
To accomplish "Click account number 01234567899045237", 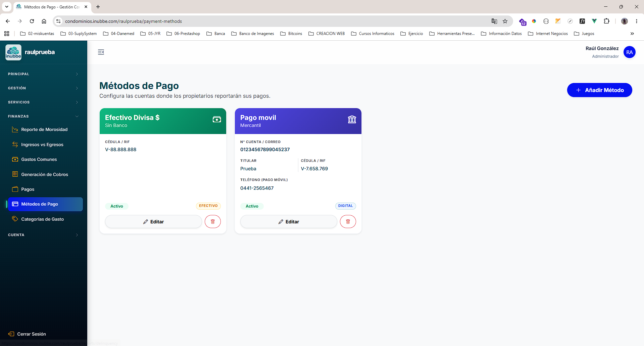I will point(265,149).
